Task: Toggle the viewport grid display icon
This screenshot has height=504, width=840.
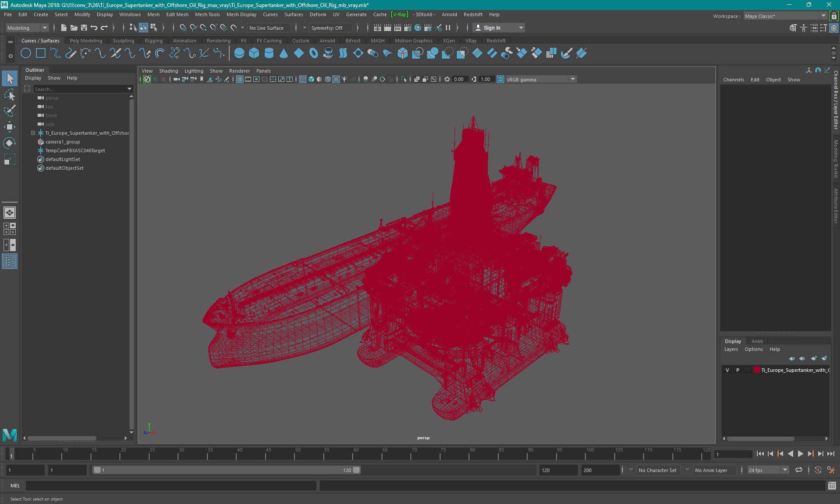Action: pyautogui.click(x=240, y=79)
